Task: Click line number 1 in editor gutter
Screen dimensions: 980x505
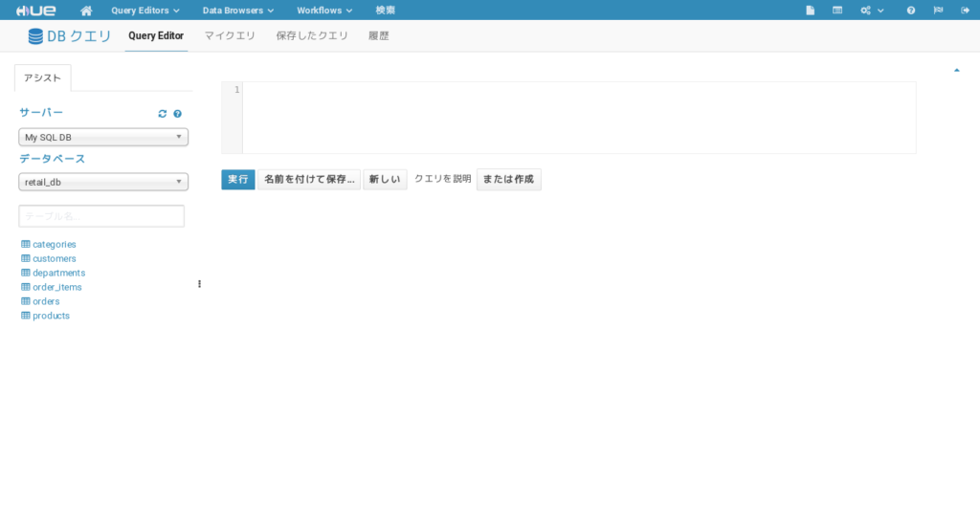Action: 237,90
